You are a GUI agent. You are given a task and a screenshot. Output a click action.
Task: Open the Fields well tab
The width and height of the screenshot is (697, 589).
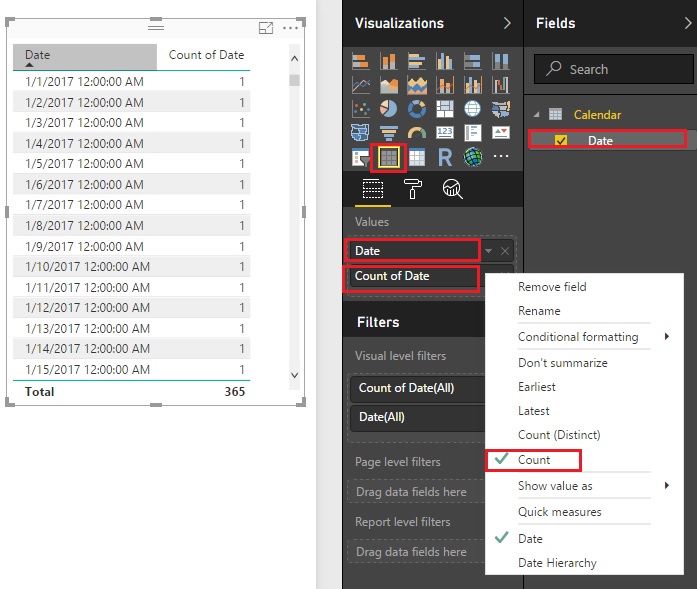(x=373, y=189)
